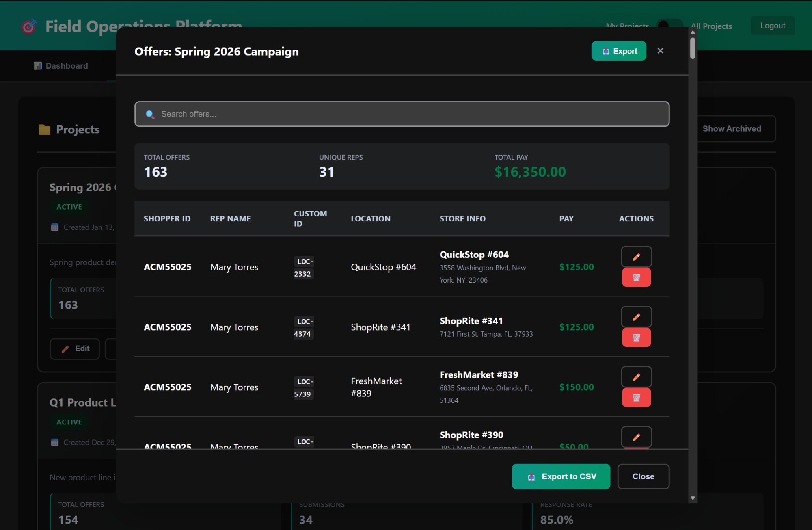The height and width of the screenshot is (530, 812).
Task: Click Edit button on Spring 2026 project
Action: 75,349
